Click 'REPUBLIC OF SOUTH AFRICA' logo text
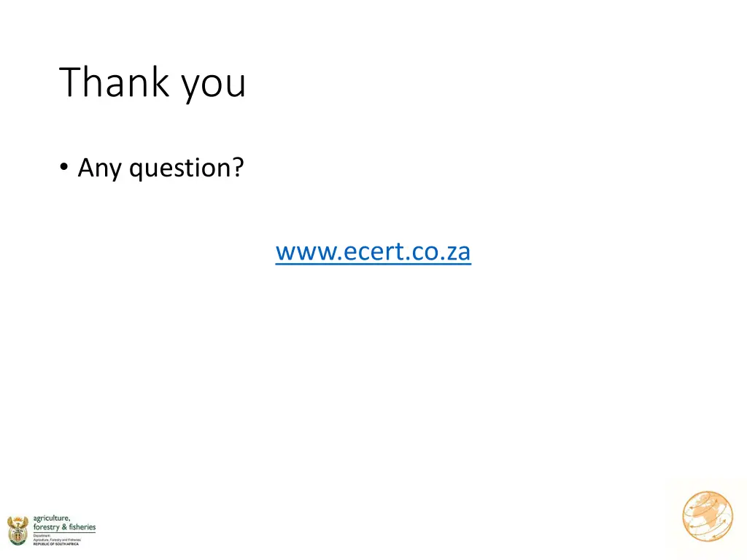This screenshot has width=747, height=560. coord(56,544)
